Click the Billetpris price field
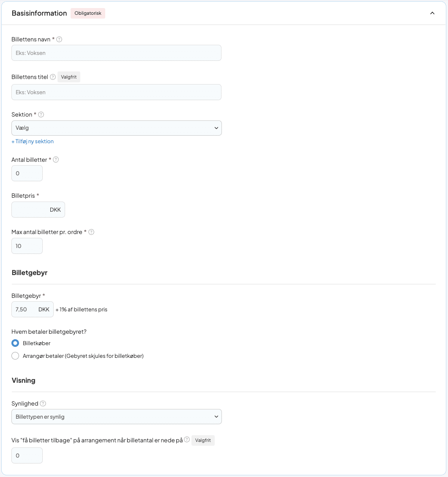448x477 pixels. click(30, 210)
